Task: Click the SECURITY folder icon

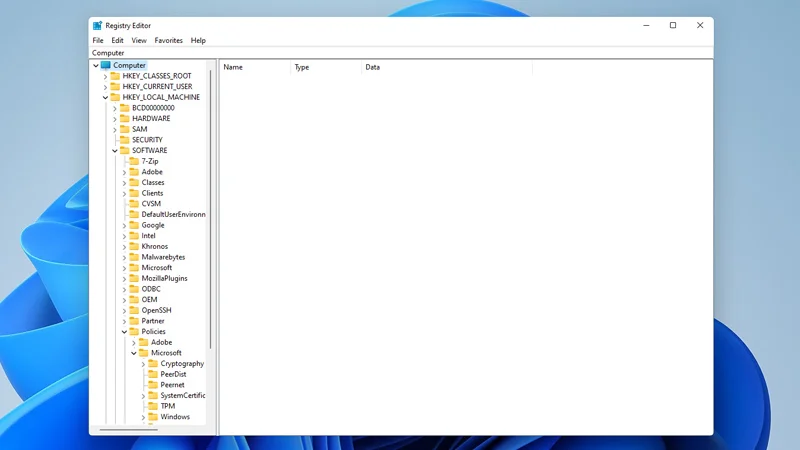Action: pyautogui.click(x=124, y=140)
